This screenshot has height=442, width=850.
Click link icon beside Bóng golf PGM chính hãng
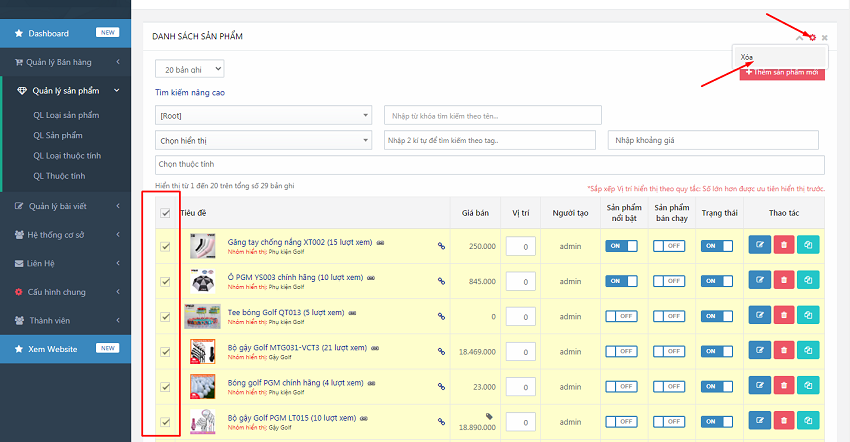coord(441,386)
